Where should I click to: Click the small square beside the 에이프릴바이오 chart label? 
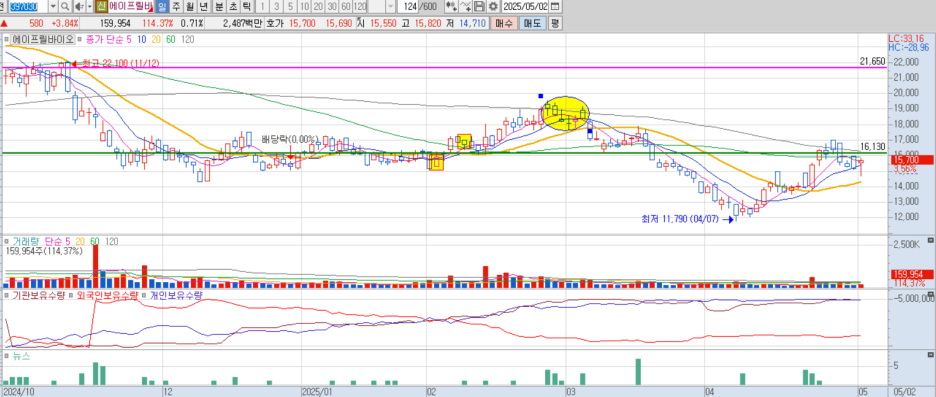(7, 39)
